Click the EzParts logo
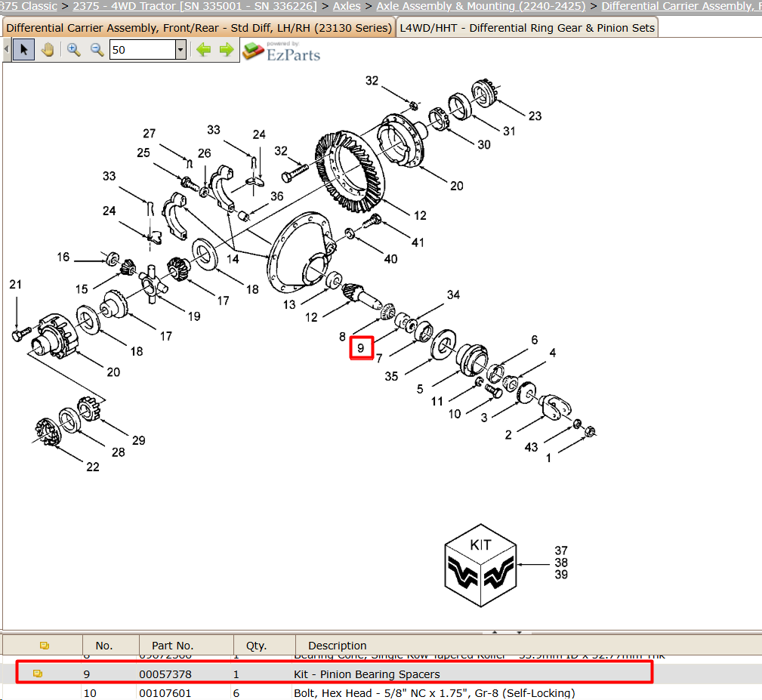This screenshot has width=762, height=700. tap(282, 51)
